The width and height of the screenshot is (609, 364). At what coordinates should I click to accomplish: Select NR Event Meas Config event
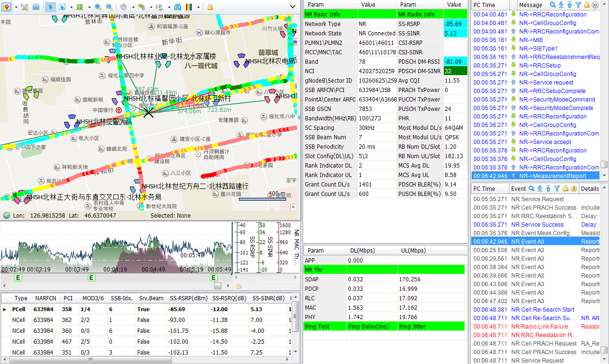pos(536,233)
